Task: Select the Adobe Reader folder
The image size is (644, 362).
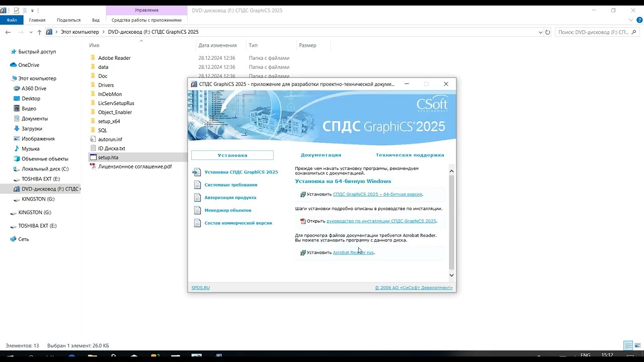Action: click(x=114, y=58)
